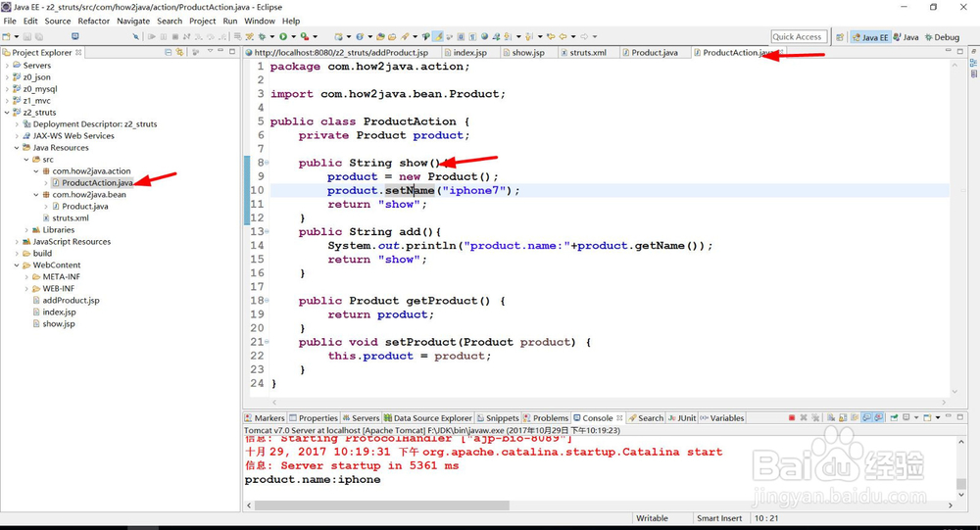Switch to the index.jsp editor tab
The width and height of the screenshot is (980, 530).
click(465, 53)
